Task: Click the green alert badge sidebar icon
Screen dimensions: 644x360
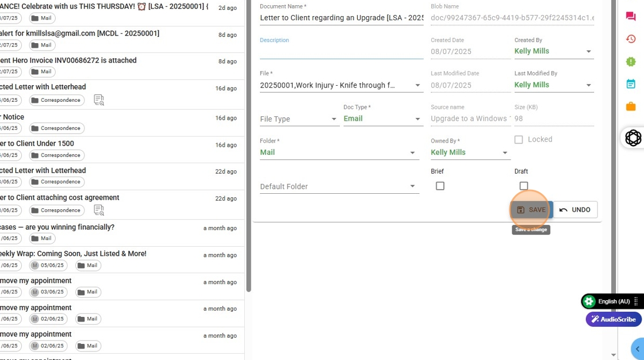Action: (x=631, y=62)
